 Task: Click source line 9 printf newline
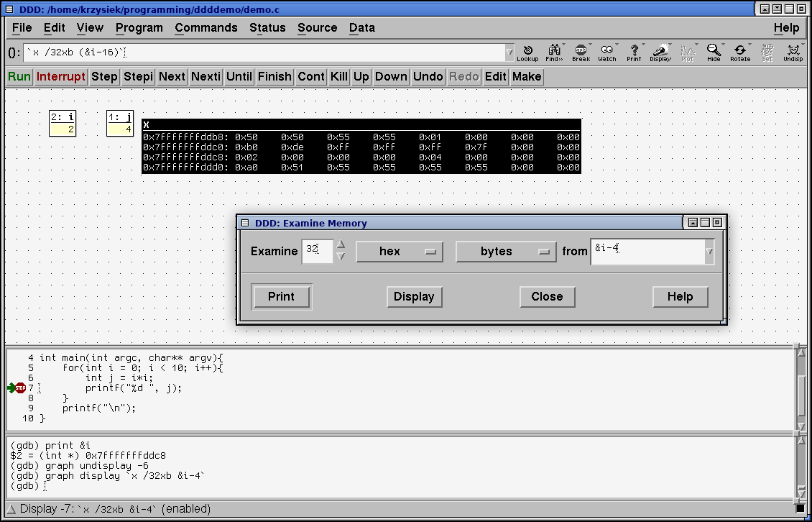[99, 408]
